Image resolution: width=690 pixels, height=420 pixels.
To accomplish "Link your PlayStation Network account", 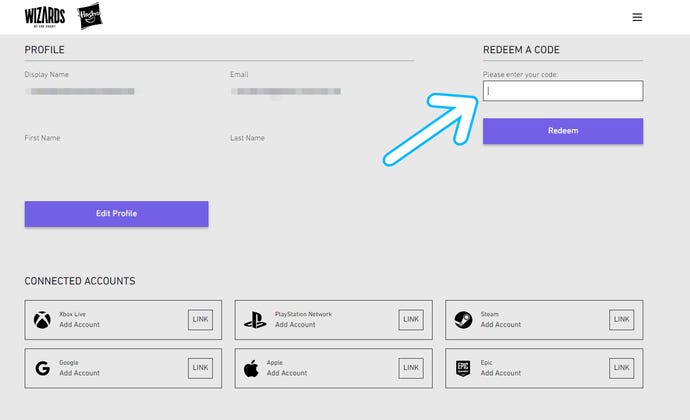I will [411, 320].
